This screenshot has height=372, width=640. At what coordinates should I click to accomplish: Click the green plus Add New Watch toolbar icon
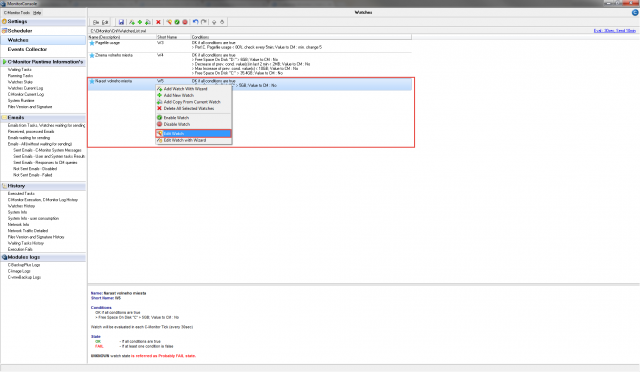pyautogui.click(x=140, y=22)
